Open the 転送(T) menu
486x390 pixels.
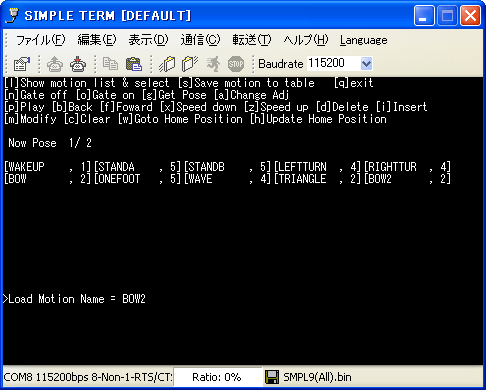pyautogui.click(x=252, y=40)
